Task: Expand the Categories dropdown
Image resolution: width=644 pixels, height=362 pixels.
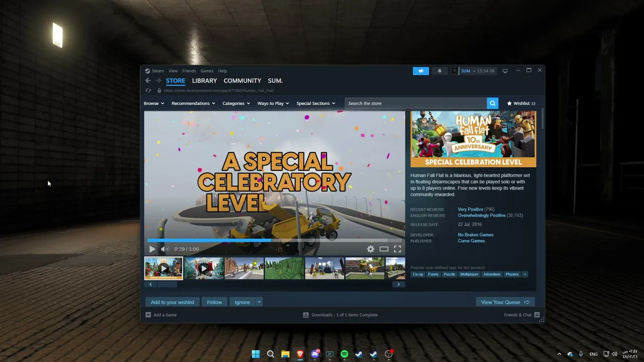Action: click(236, 103)
